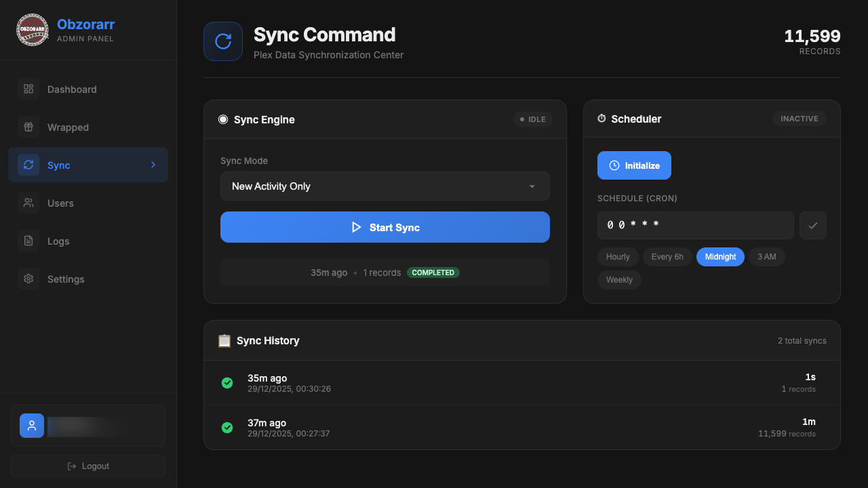Click the 1s duration value
Image resolution: width=868 pixels, height=488 pixels.
click(810, 377)
